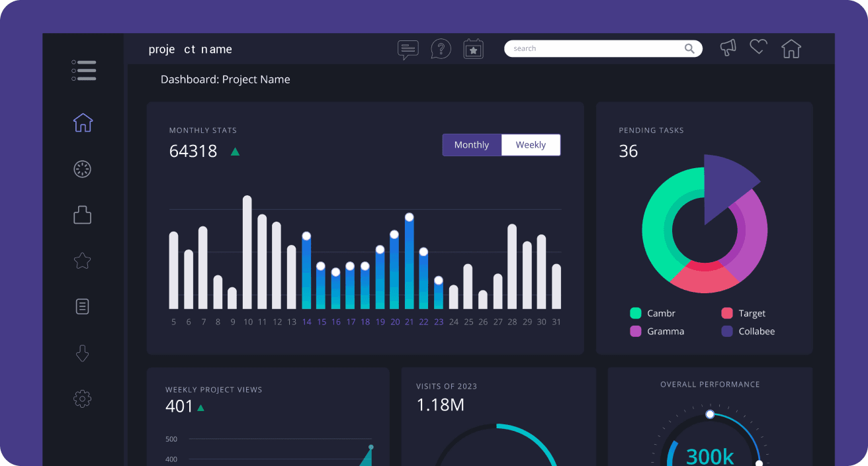Select the Monthly tab
This screenshot has height=466, width=868.
472,144
